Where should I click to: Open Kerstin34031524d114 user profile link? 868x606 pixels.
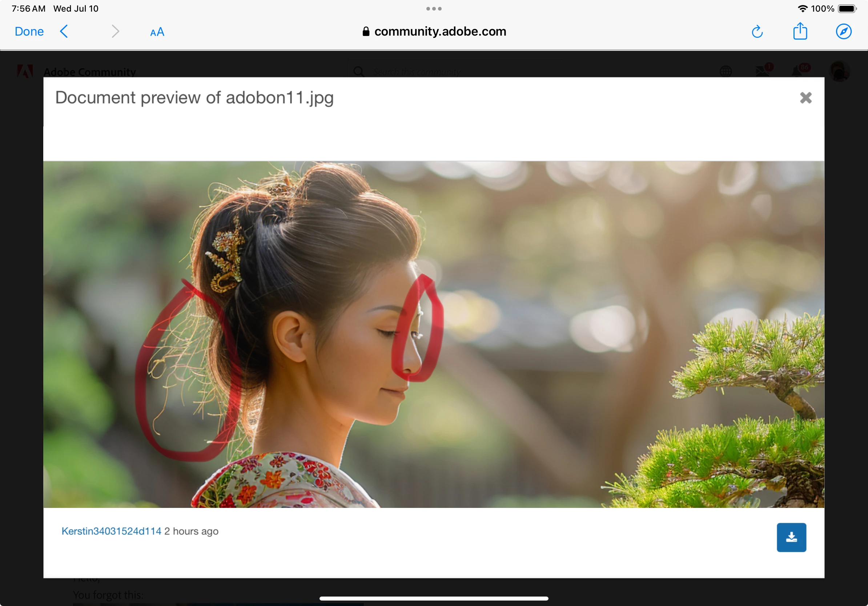click(112, 531)
